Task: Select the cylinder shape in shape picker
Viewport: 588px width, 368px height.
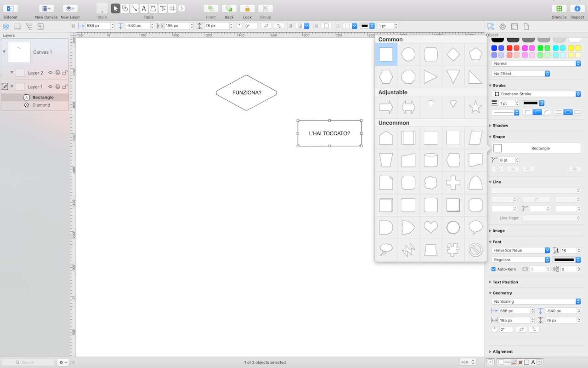Action: (x=430, y=160)
